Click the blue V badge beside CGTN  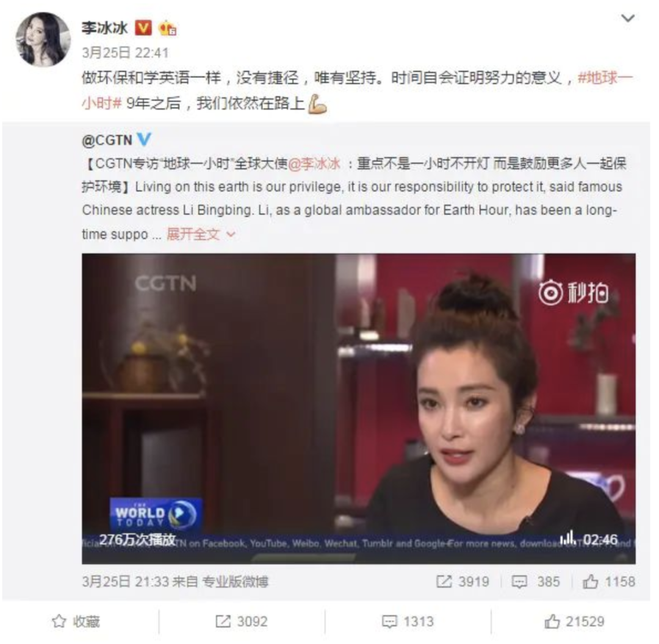(144, 140)
